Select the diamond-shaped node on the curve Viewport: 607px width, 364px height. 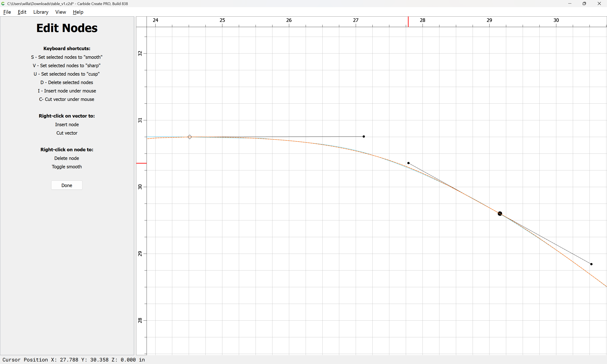click(190, 137)
